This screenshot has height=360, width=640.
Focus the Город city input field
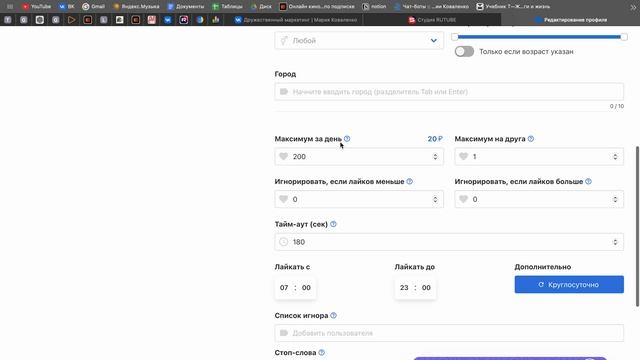pyautogui.click(x=449, y=92)
